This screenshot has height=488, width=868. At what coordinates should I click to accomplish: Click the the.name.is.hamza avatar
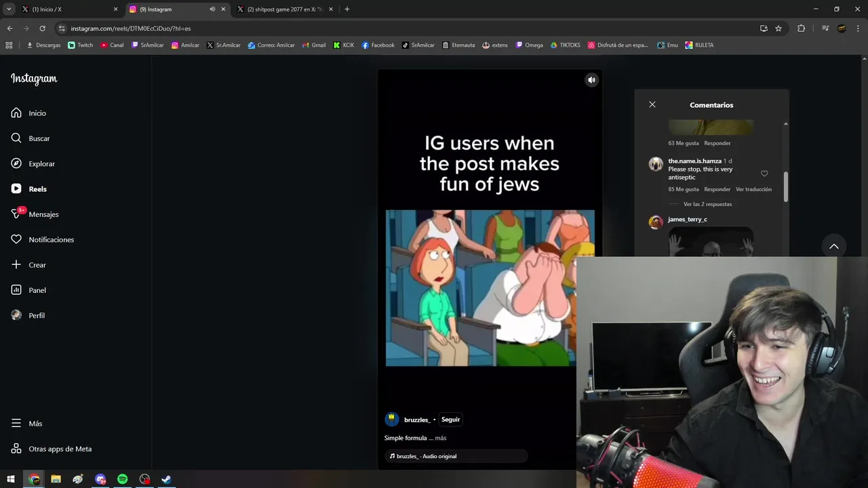[656, 164]
